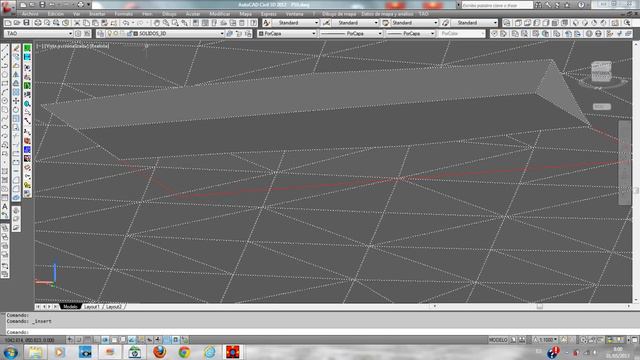Click the Dimension Style icon
This screenshot has height=360, width=640.
326,23
